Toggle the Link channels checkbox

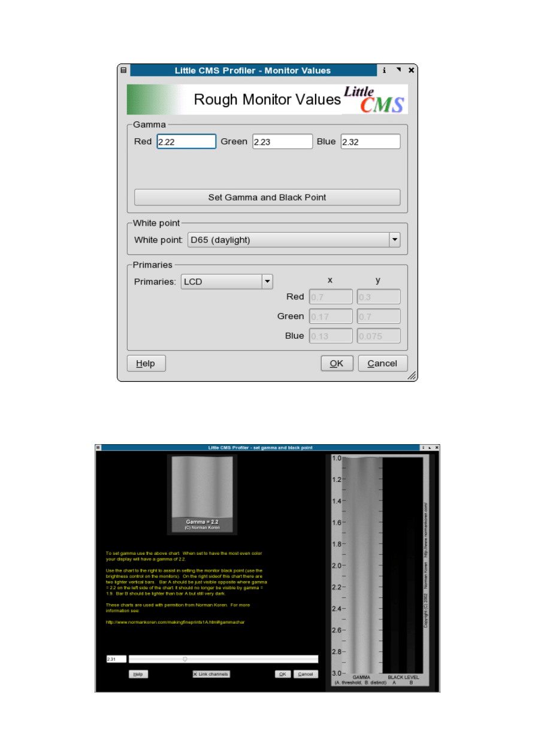pyautogui.click(x=210, y=674)
